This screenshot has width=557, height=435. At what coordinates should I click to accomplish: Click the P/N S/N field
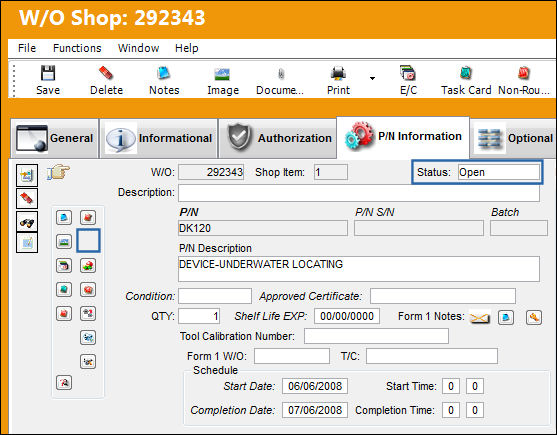(x=419, y=228)
